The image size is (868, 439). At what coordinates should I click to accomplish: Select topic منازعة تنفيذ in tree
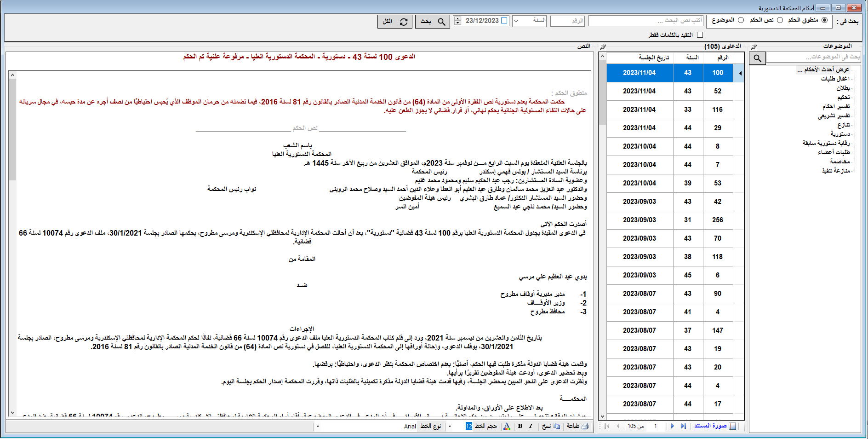[836, 171]
